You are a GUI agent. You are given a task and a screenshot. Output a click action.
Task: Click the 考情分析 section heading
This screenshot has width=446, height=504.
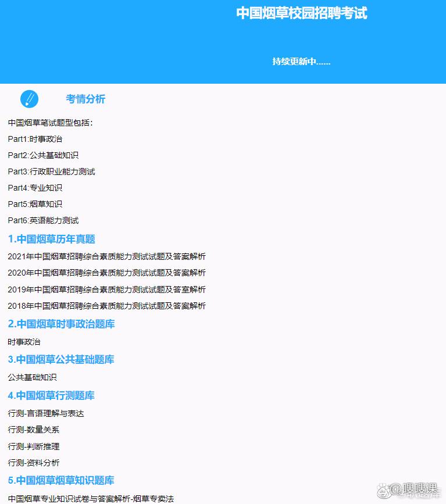click(x=85, y=99)
